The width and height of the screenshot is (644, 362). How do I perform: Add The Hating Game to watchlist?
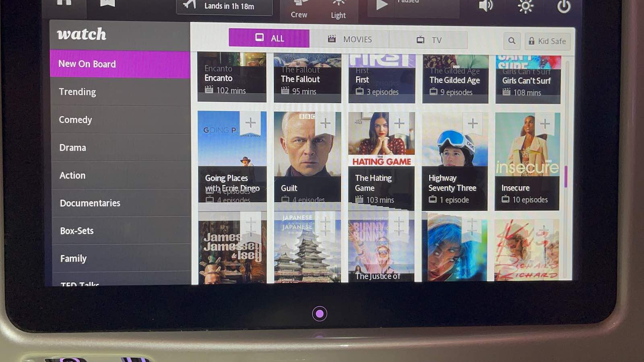click(x=399, y=123)
